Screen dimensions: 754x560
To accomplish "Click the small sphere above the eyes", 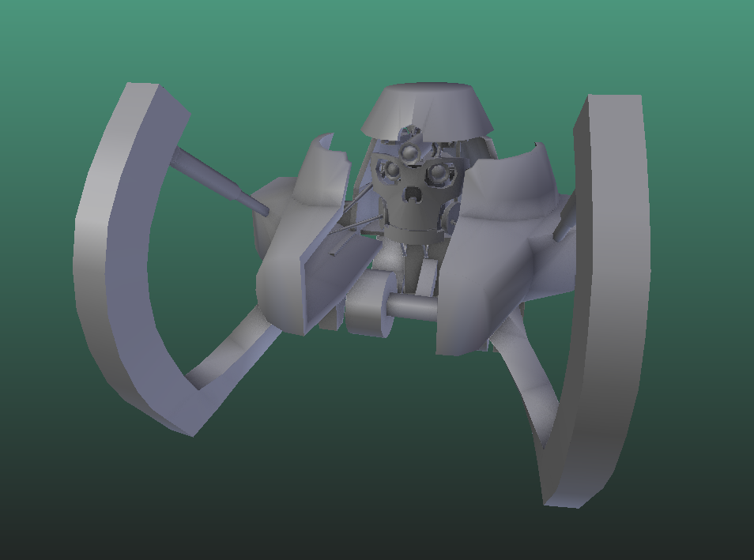I will coord(411,151).
